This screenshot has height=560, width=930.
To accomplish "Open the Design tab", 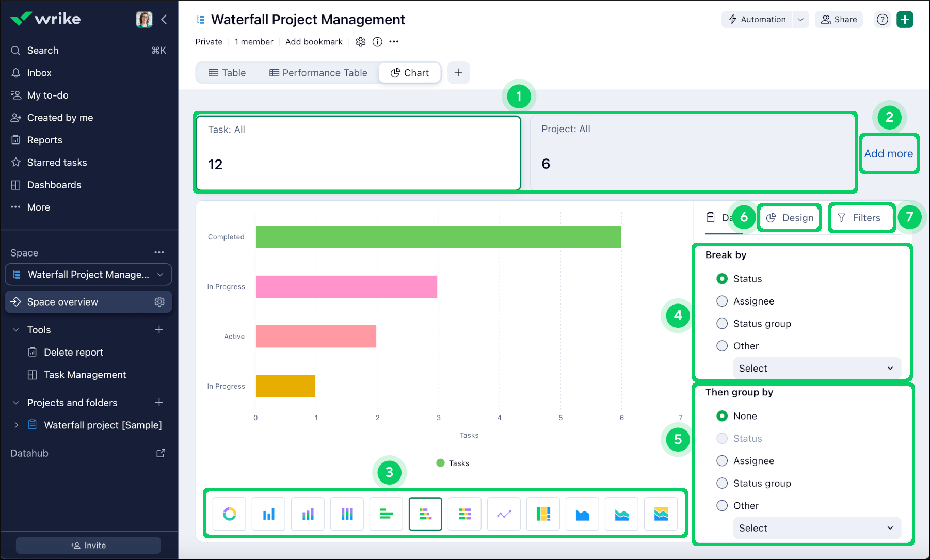I will pos(790,218).
